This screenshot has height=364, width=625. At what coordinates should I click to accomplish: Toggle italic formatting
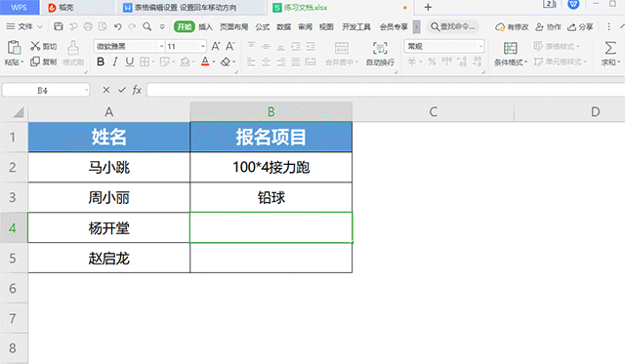click(x=115, y=61)
